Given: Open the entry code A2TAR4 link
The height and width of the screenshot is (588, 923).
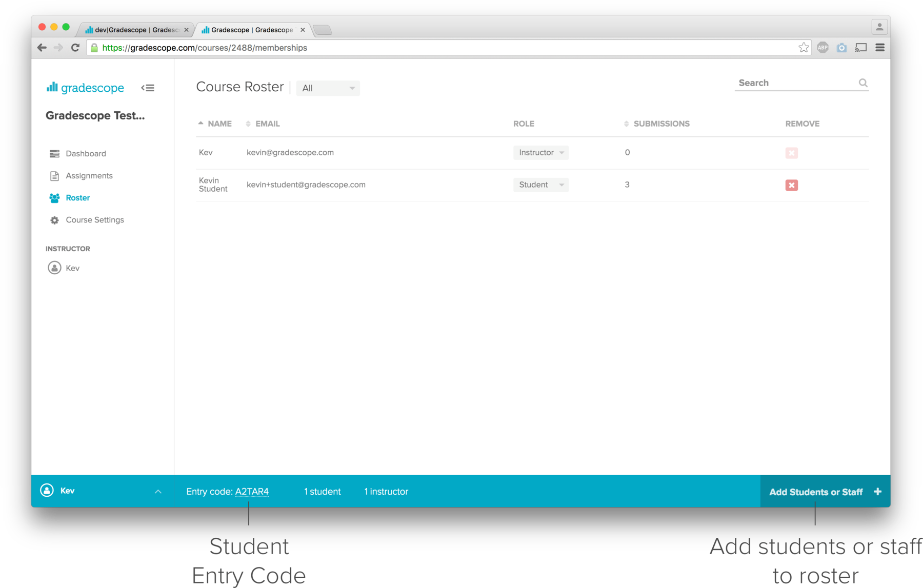Looking at the screenshot, I should 252,491.
